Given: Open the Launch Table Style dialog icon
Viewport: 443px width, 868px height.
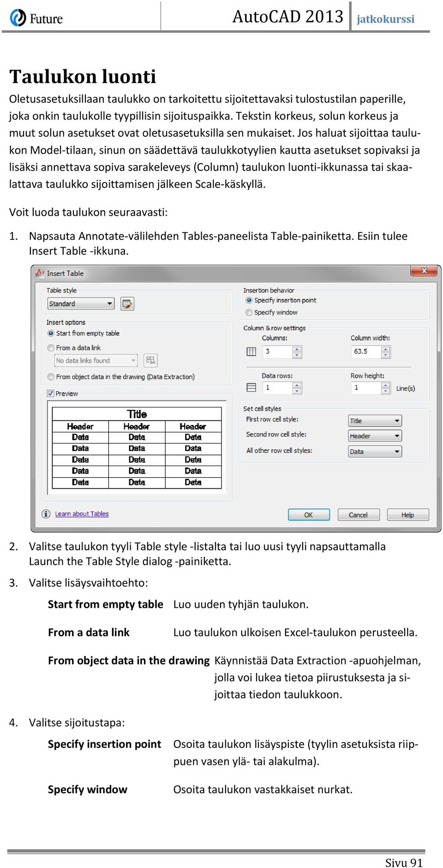Looking at the screenshot, I should (127, 304).
